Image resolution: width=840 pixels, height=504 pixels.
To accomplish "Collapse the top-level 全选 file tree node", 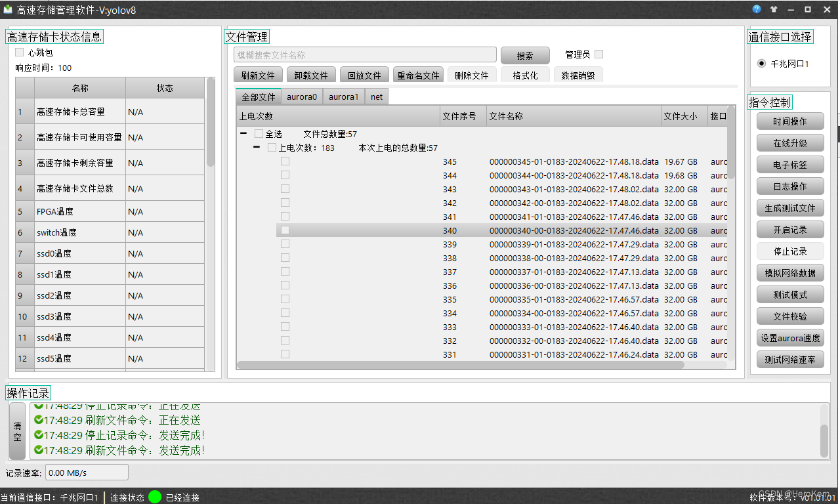I will point(245,133).
